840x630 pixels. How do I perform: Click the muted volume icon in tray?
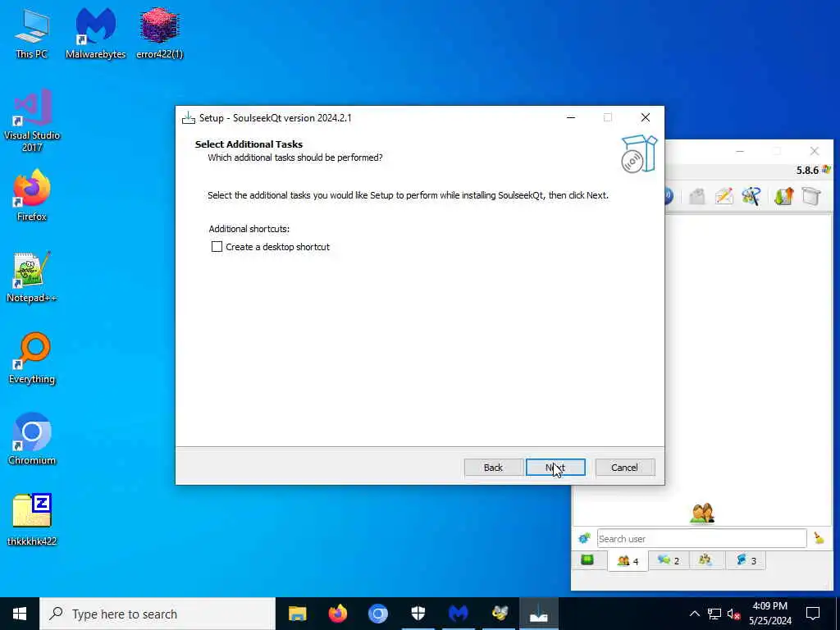click(733, 614)
